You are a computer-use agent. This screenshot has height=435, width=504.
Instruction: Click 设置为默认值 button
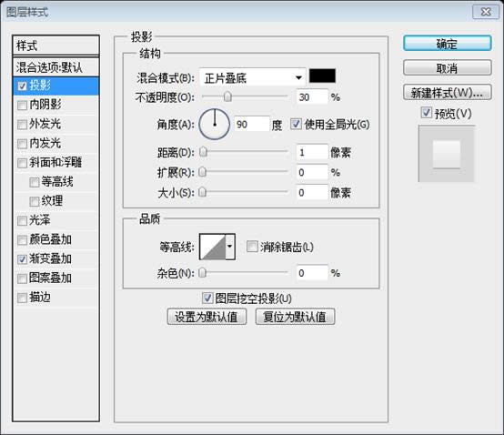(207, 317)
